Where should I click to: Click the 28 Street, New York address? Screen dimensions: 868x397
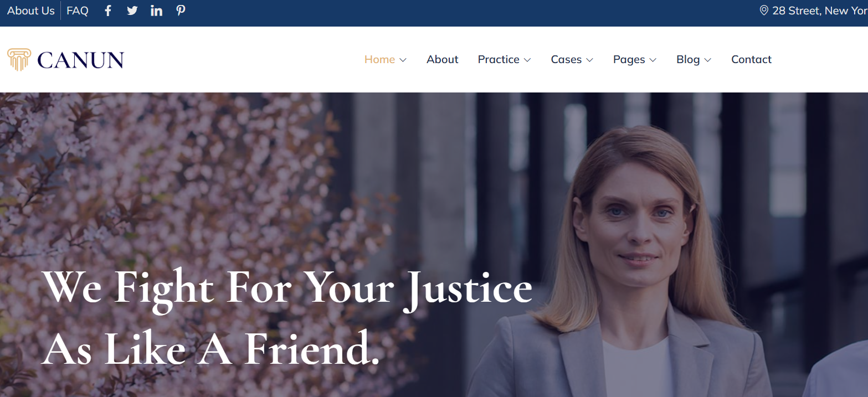point(820,11)
